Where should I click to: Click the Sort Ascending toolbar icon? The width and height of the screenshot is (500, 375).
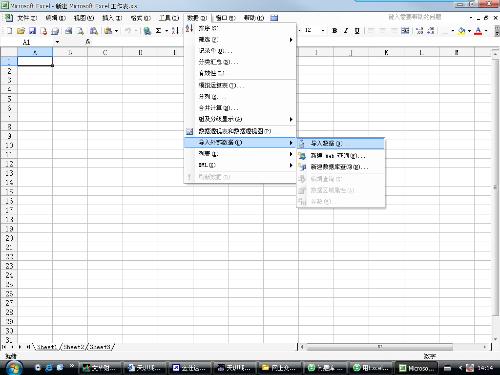point(175,31)
